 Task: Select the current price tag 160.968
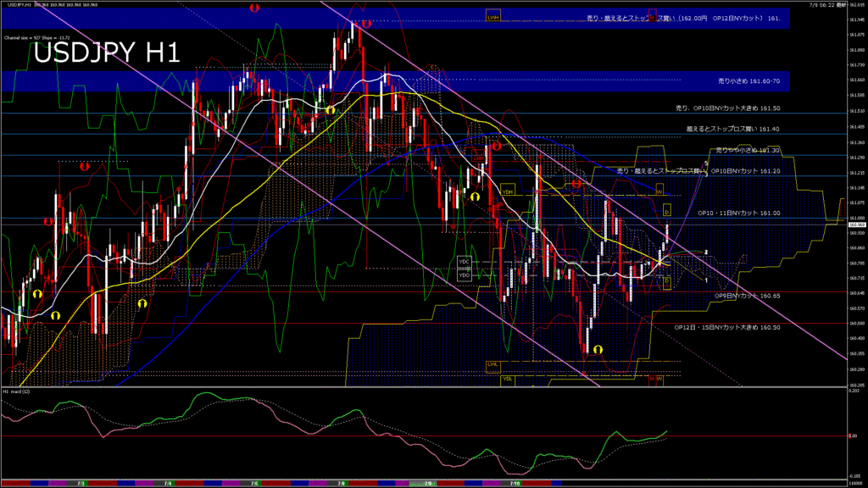(x=856, y=224)
